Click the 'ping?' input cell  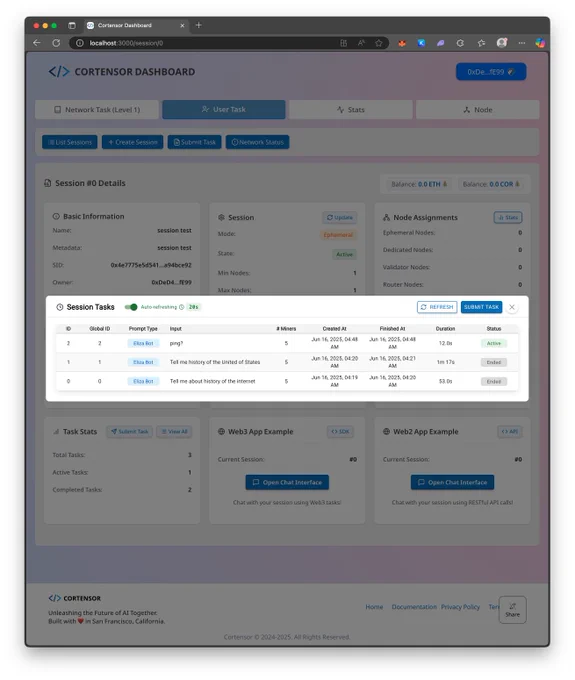click(176, 343)
